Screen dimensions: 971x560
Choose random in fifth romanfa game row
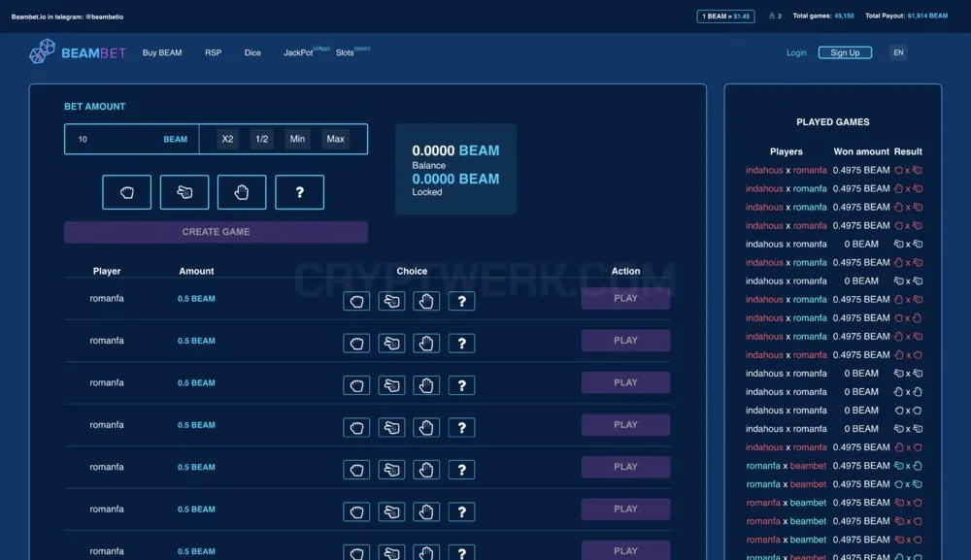point(461,469)
